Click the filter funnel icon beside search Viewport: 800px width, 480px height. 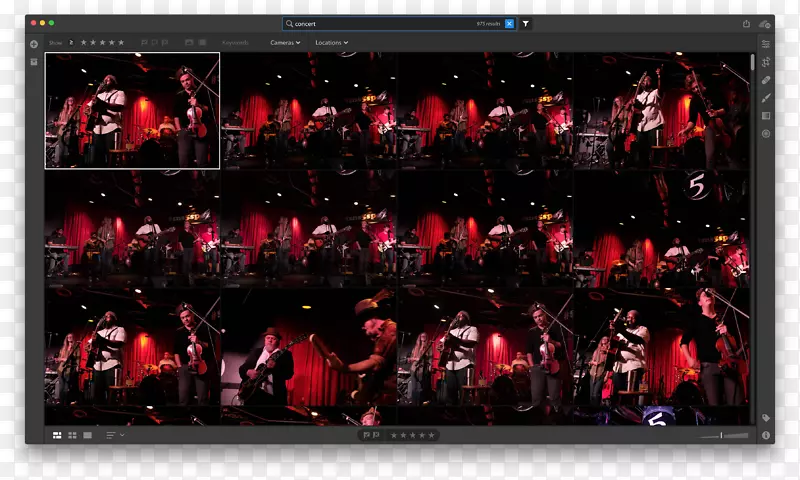pyautogui.click(x=526, y=23)
